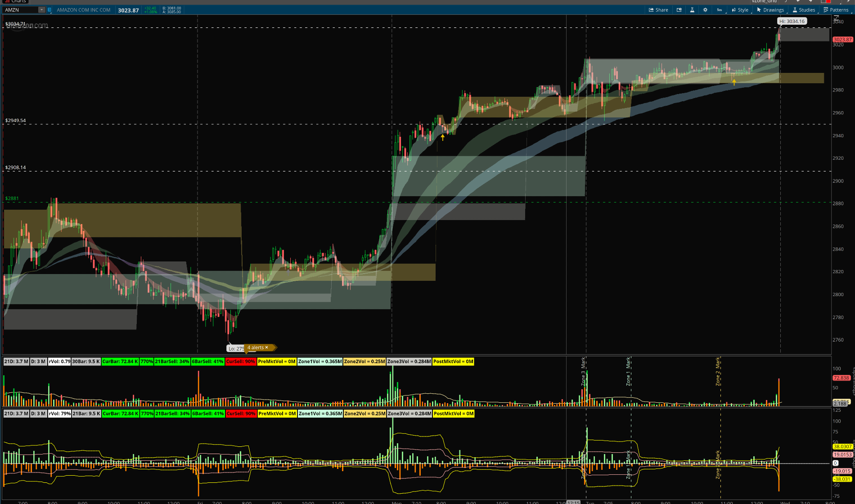This screenshot has width=855, height=504.
Task: Click the chart snapshot icon beside Share
Action: click(679, 10)
